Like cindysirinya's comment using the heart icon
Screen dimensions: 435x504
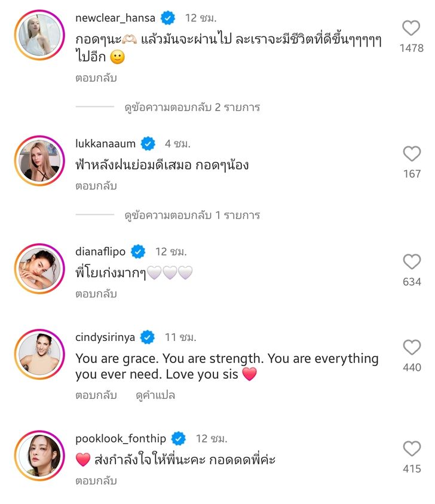click(x=411, y=348)
